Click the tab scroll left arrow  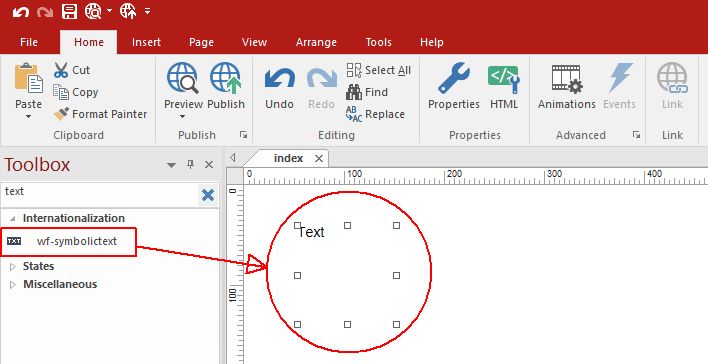pos(233,158)
